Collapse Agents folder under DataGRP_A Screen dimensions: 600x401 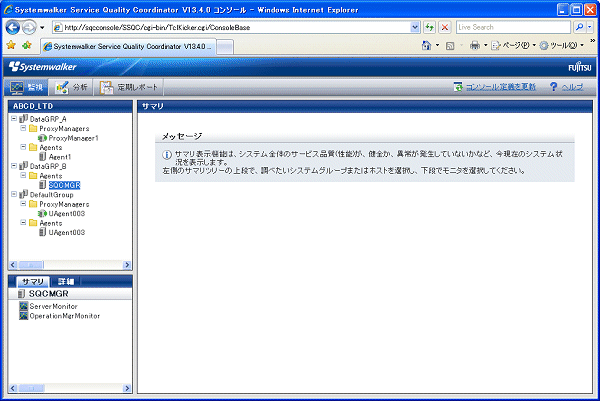[23, 147]
